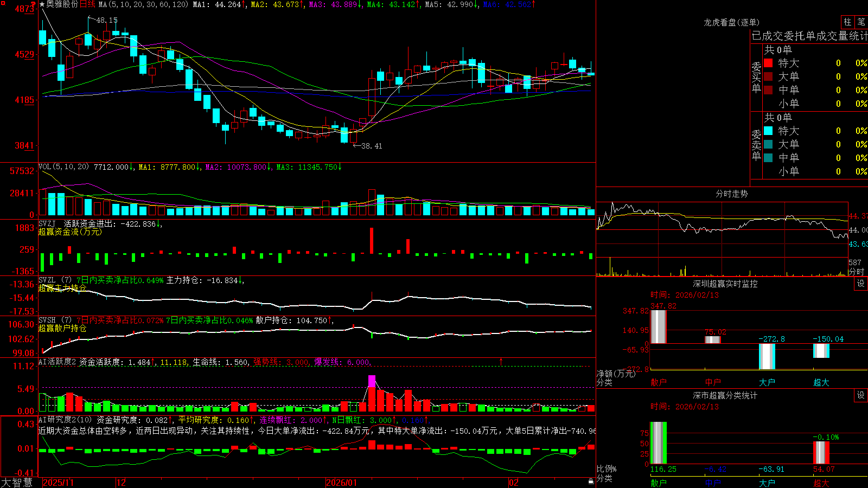Open 设 settings for 深圳超赢实时监控
The image size is (868, 488).
[x=861, y=284]
